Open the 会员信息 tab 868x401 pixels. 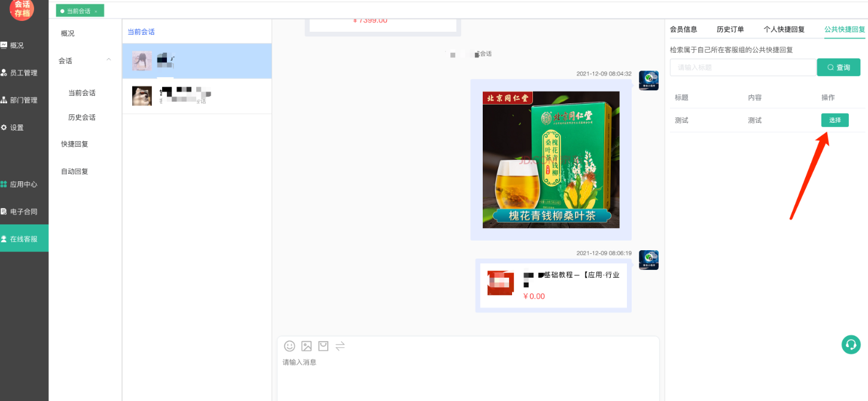(683, 29)
